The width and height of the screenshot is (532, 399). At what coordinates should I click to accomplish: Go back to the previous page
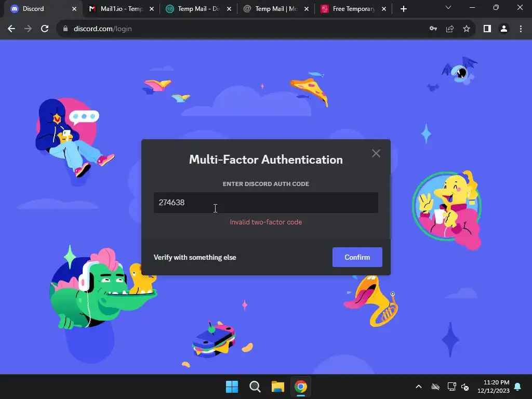(x=11, y=29)
